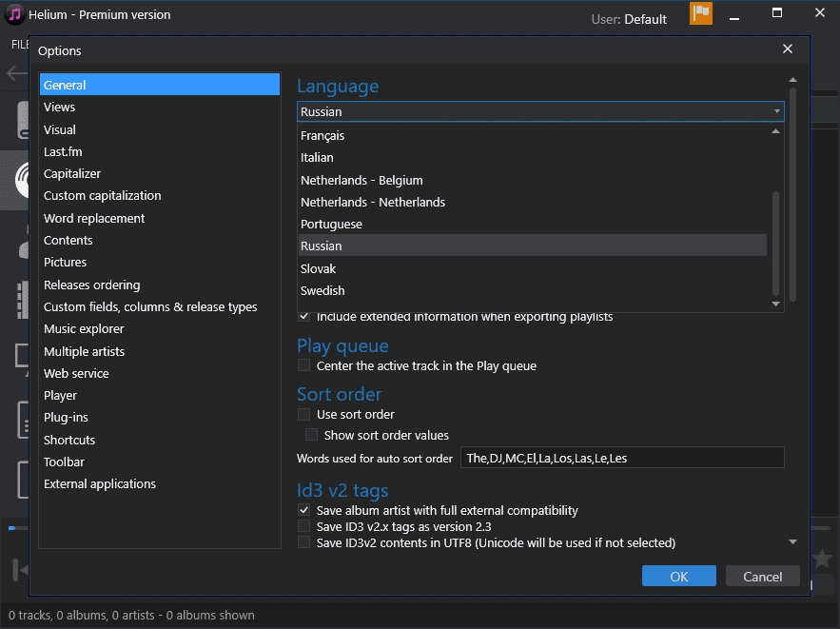Screen dimensions: 840x629
Task: Enable Use sort order checkbox
Action: tap(303, 414)
